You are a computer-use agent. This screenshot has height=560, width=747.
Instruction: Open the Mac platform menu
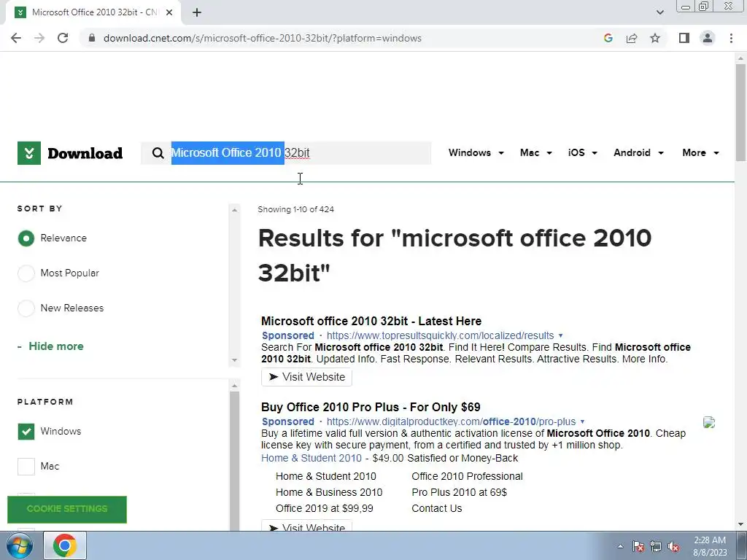pos(536,152)
